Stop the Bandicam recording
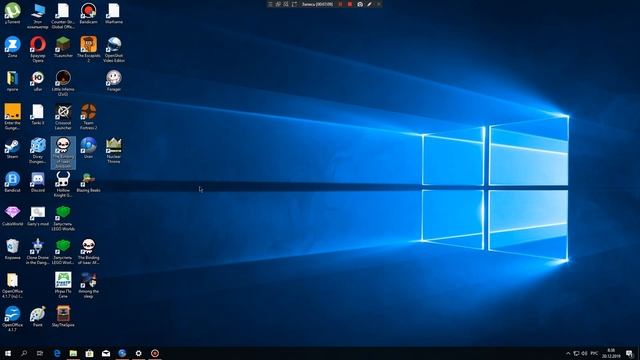This screenshot has height=360, width=640. pyautogui.click(x=350, y=4)
